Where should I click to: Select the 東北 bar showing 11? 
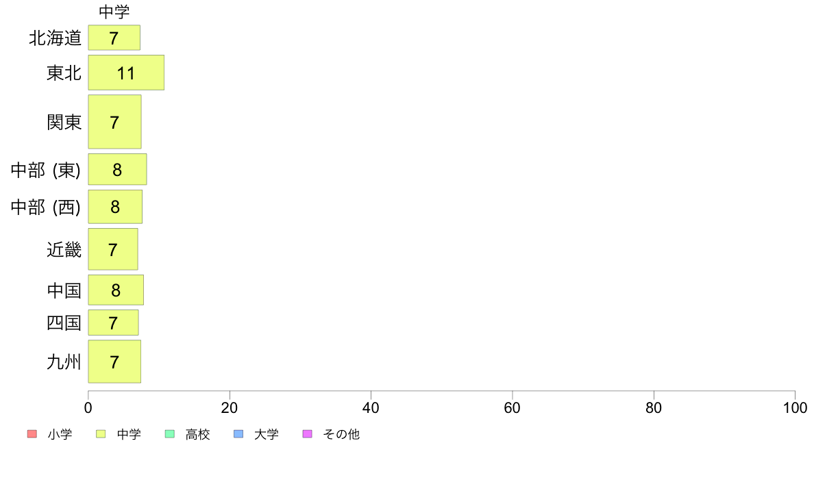[126, 73]
